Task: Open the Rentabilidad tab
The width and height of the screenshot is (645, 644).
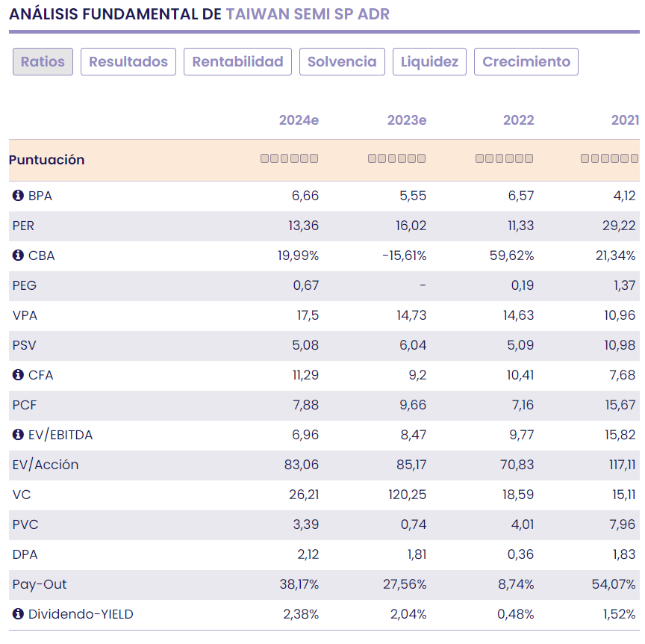Action: click(x=237, y=62)
